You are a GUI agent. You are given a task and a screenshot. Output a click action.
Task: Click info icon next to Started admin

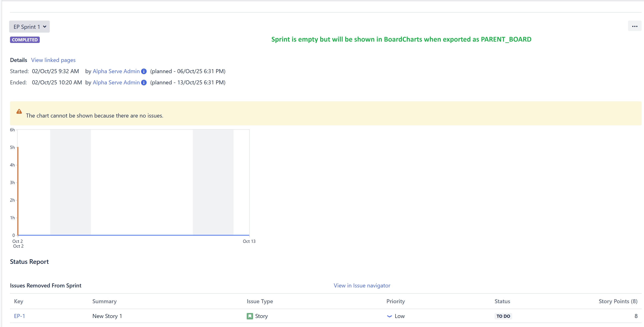pyautogui.click(x=144, y=71)
